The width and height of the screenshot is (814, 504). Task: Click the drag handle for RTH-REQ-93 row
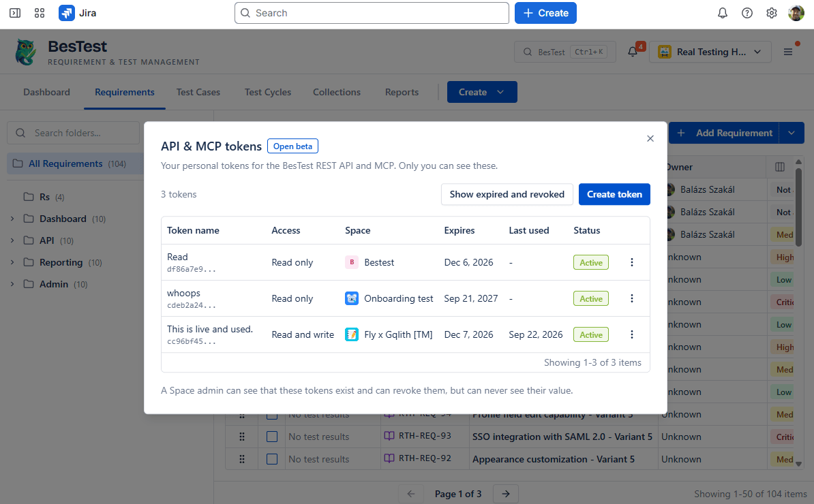point(242,437)
